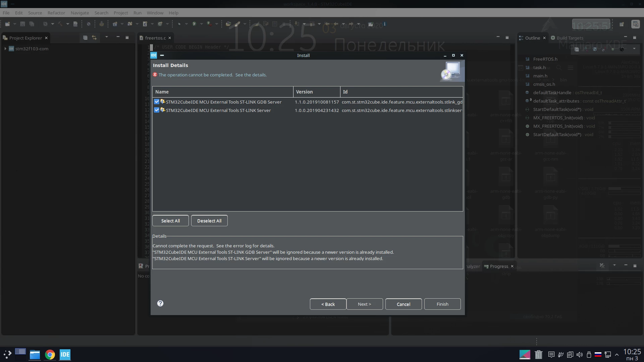Click the binary file toolbar icon
The image size is (644, 362).
coord(75,24)
